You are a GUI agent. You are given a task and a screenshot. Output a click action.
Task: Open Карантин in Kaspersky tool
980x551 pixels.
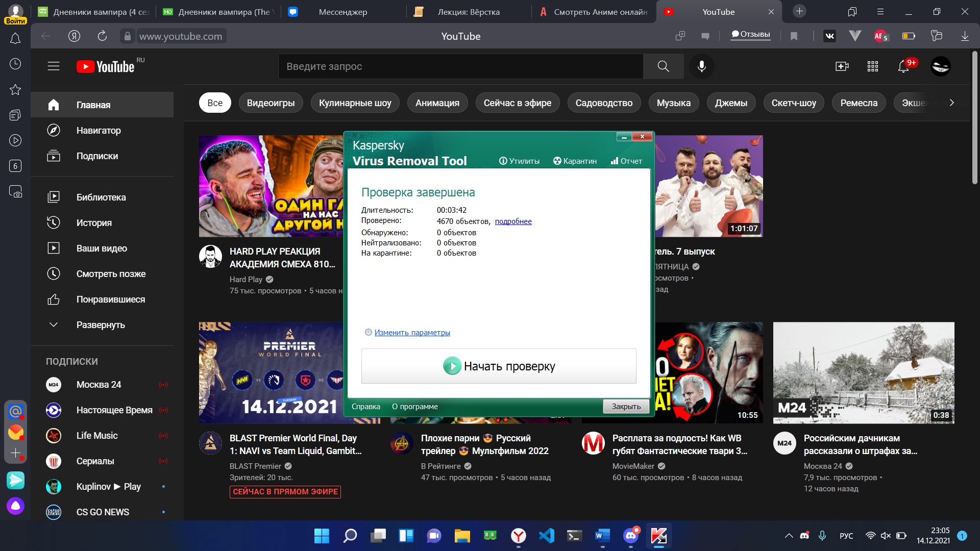click(x=575, y=161)
